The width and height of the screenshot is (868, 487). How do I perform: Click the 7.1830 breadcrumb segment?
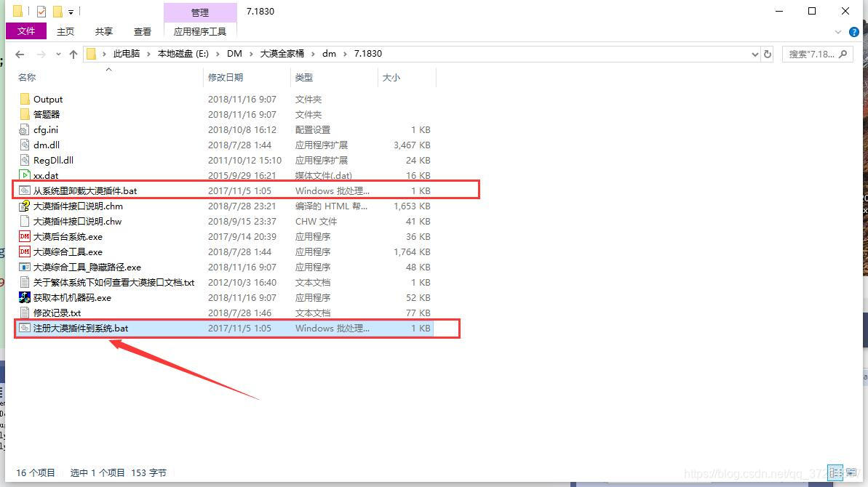(x=367, y=54)
